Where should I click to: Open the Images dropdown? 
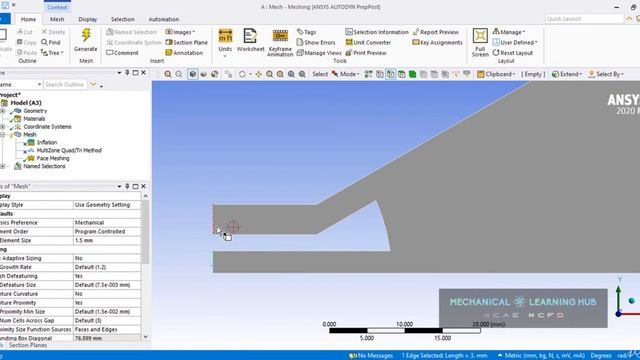click(x=180, y=32)
